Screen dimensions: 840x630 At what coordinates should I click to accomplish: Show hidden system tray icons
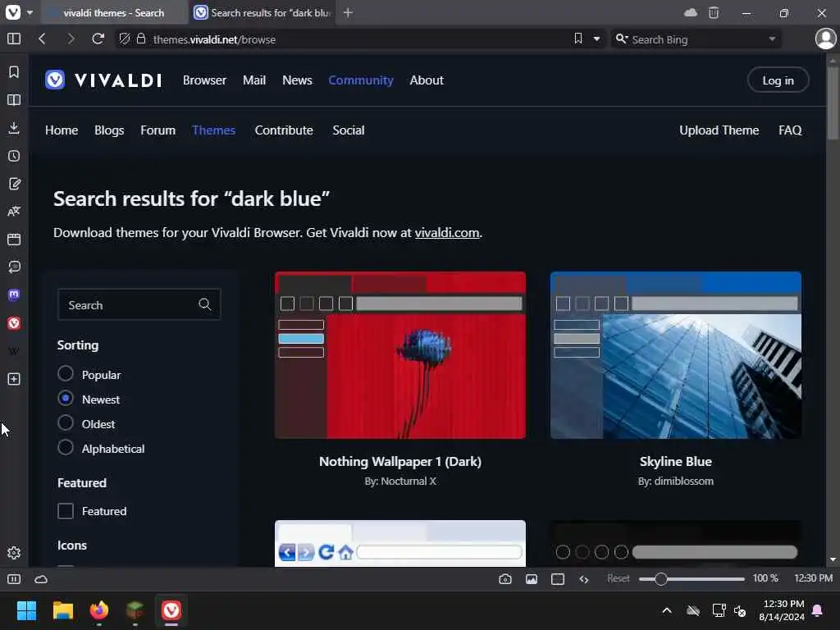click(x=667, y=610)
